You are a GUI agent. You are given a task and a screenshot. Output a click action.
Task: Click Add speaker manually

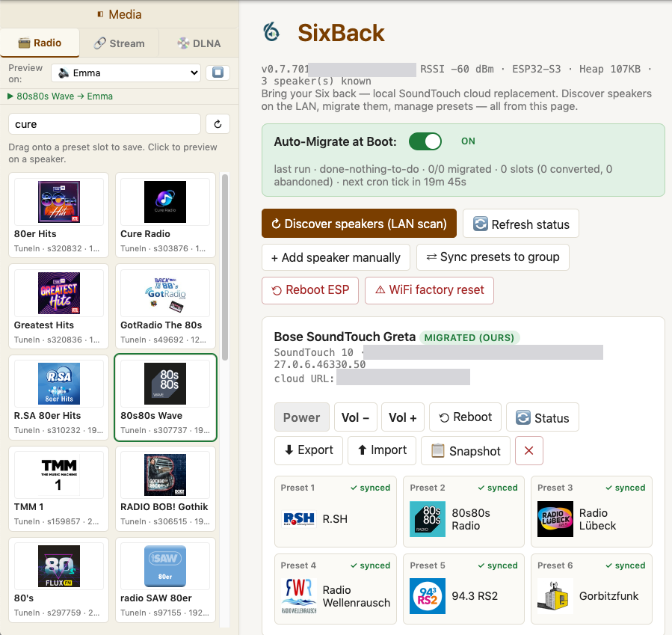(336, 257)
